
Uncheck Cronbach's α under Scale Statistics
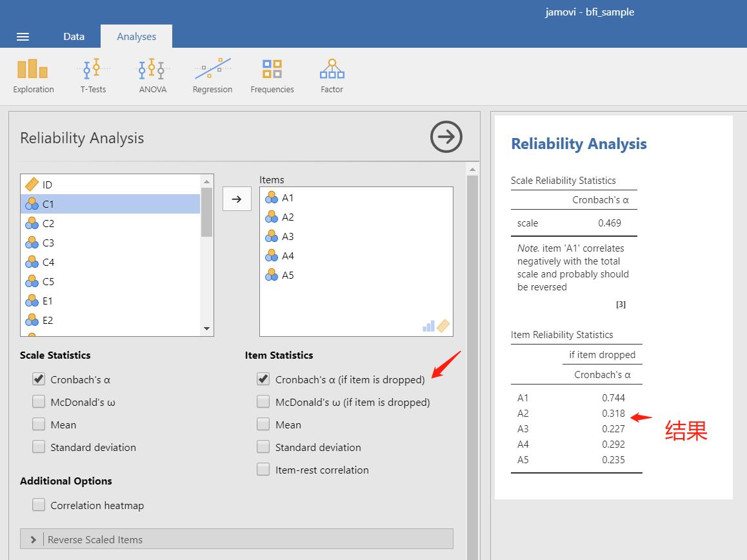pyautogui.click(x=39, y=379)
